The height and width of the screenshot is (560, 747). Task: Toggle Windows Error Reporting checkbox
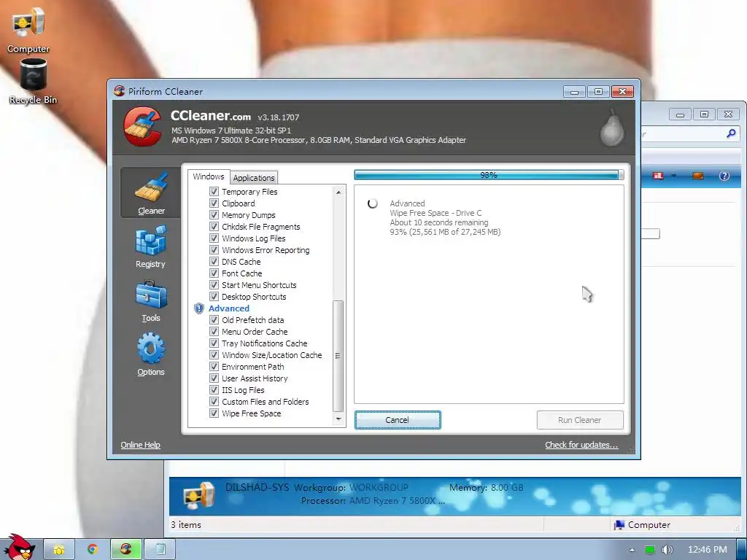[214, 249]
